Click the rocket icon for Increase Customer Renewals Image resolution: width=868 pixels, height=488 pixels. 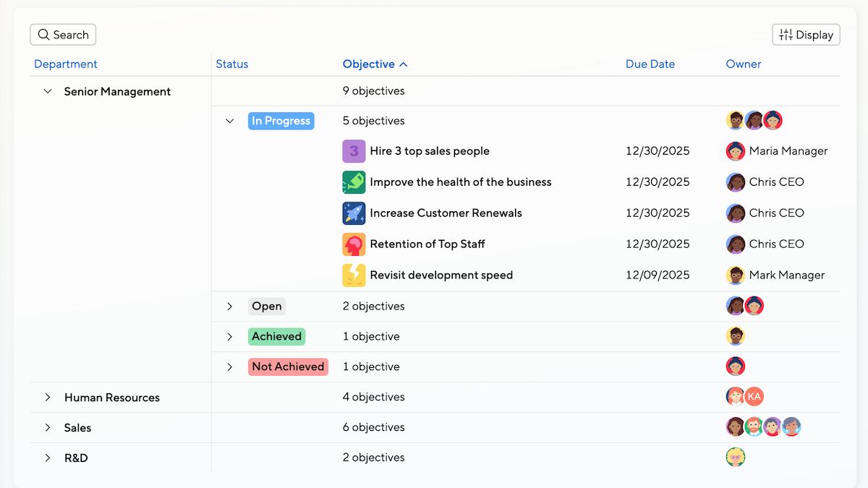(354, 213)
